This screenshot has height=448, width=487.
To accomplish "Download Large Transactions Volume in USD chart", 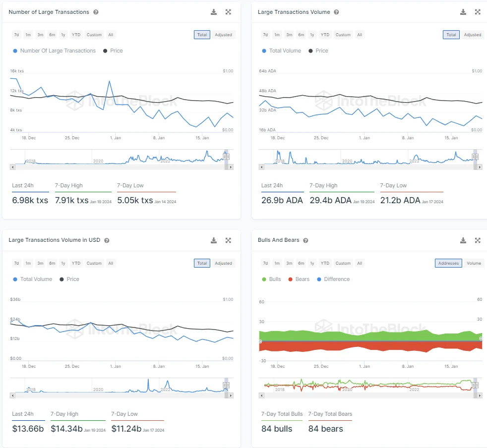I will (214, 240).
